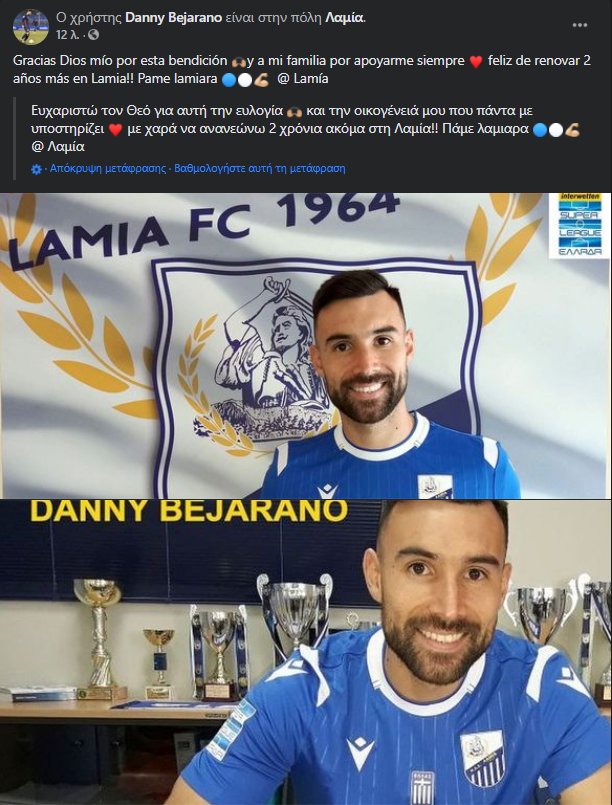The image size is (612, 805).
Task: Click the blue circle emoji in translated text
Action: coord(540,130)
